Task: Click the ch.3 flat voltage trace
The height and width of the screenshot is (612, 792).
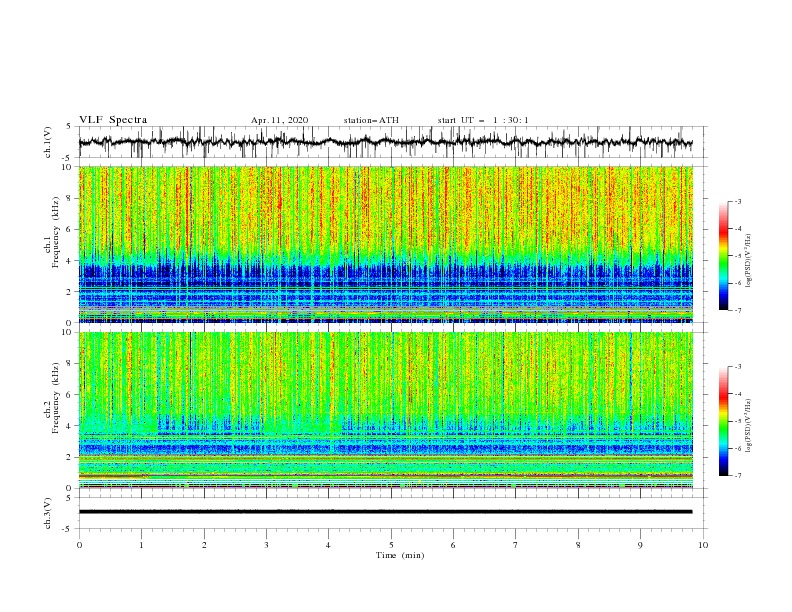Action: pyautogui.click(x=385, y=512)
